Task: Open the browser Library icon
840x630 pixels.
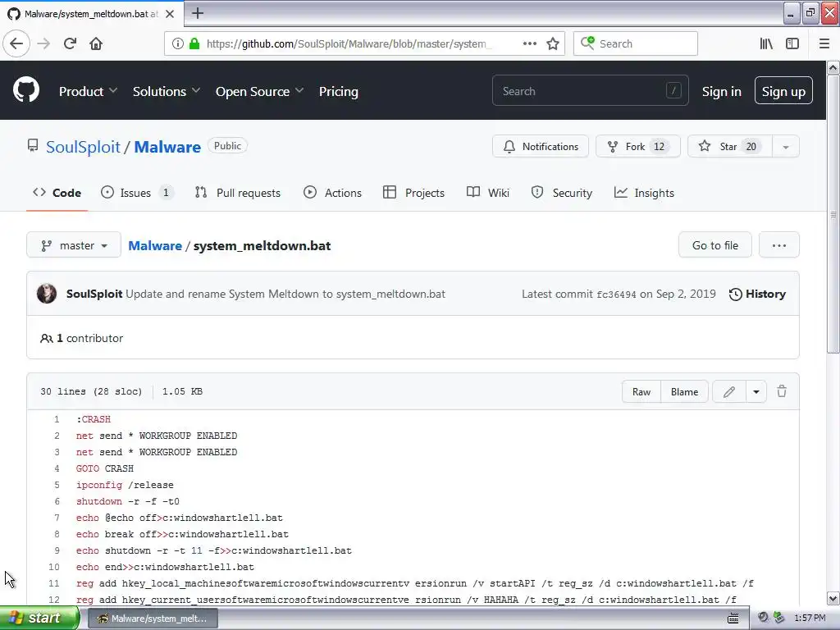Action: pos(766,43)
